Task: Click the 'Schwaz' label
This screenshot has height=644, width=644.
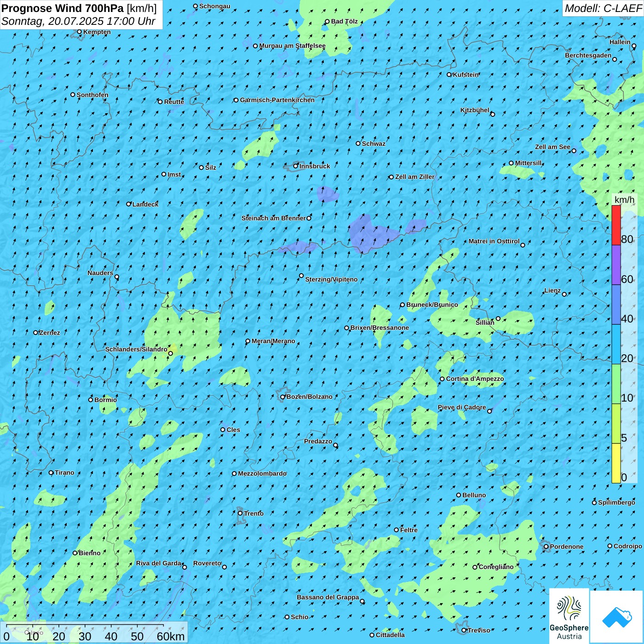Action: pos(374,144)
